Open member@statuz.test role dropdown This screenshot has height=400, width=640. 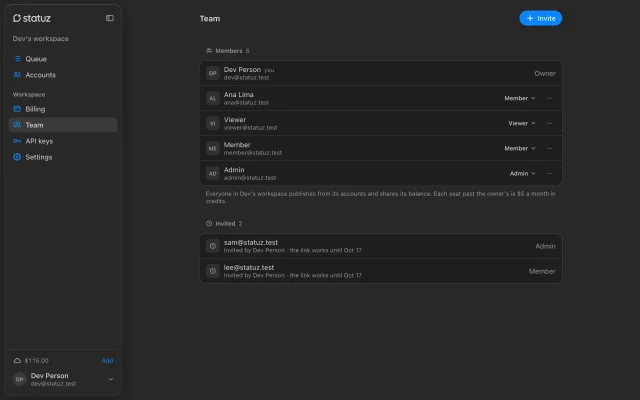coord(520,149)
